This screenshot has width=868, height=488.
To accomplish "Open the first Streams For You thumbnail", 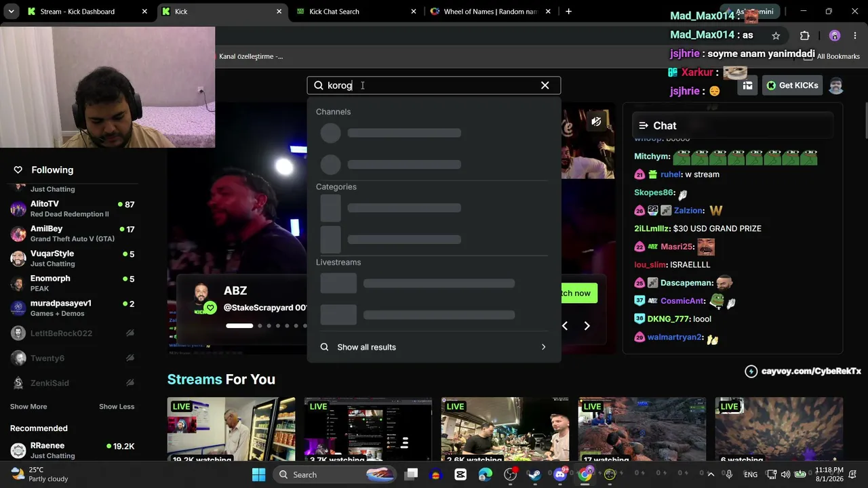I will (231, 429).
